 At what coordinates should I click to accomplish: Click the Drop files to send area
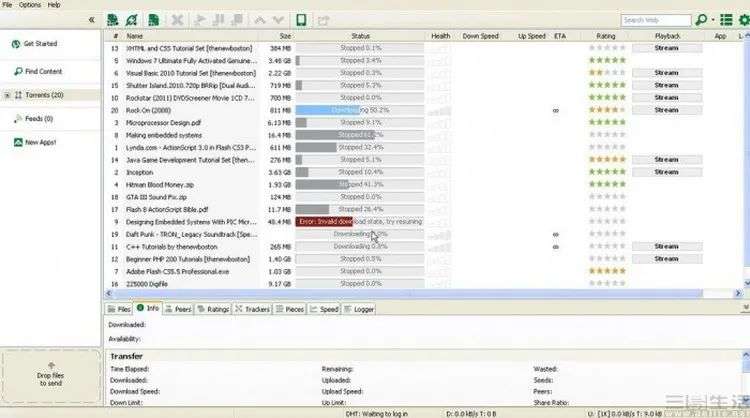coord(51,375)
